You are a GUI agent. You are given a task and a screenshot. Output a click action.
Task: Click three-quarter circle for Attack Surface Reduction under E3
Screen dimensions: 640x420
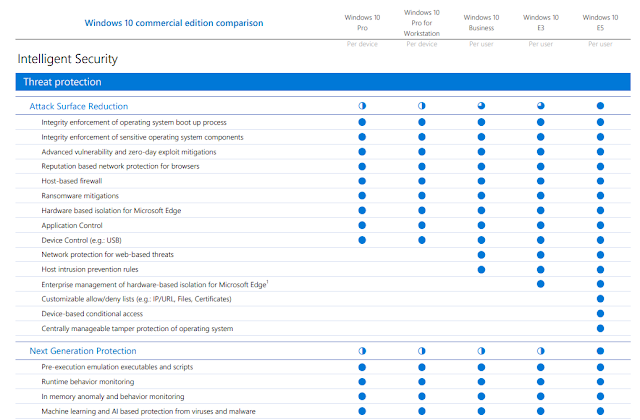coord(540,106)
